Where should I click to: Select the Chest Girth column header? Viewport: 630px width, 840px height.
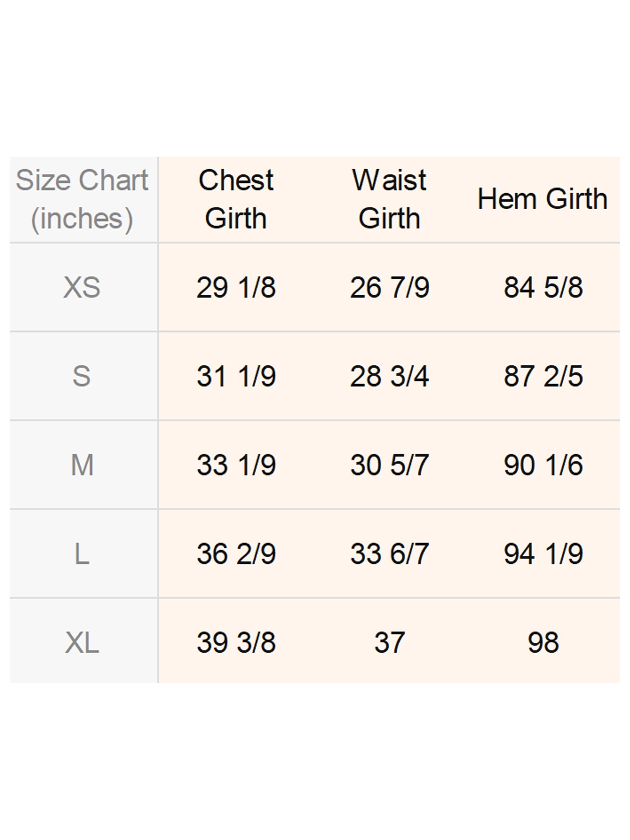(236, 199)
